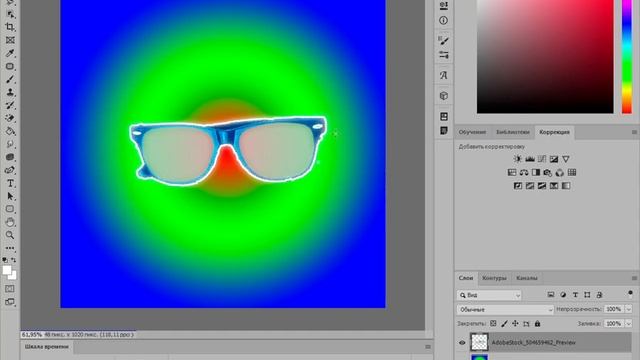Add Brightness/Contrast adjustment
Image resolution: width=640 pixels, height=360 pixels.
tap(518, 159)
